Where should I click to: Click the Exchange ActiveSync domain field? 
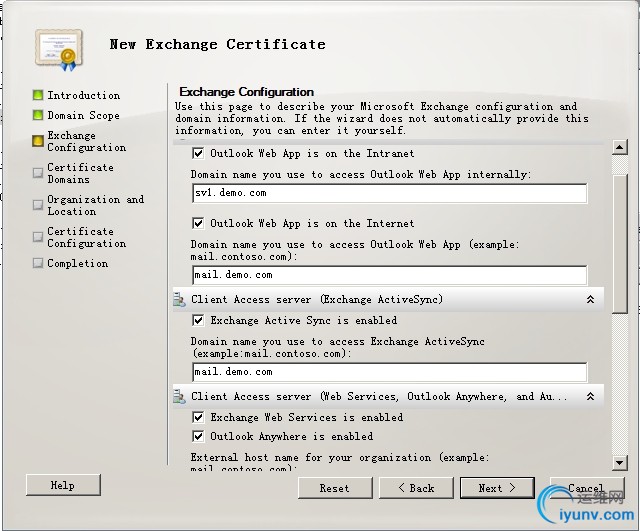click(x=389, y=372)
